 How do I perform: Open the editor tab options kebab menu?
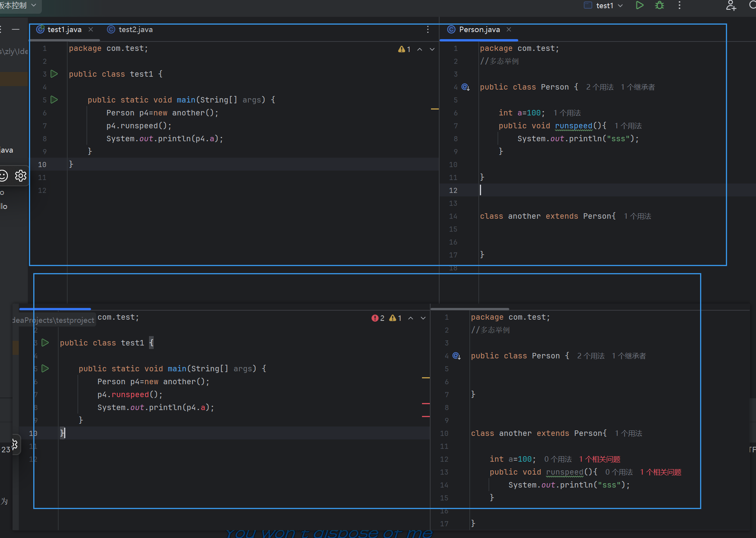(x=427, y=29)
